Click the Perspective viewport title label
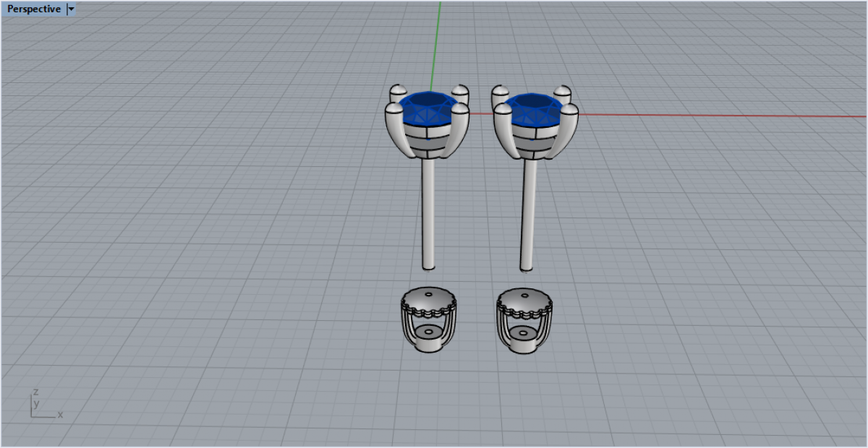The width and height of the screenshot is (868, 448). 34,9
